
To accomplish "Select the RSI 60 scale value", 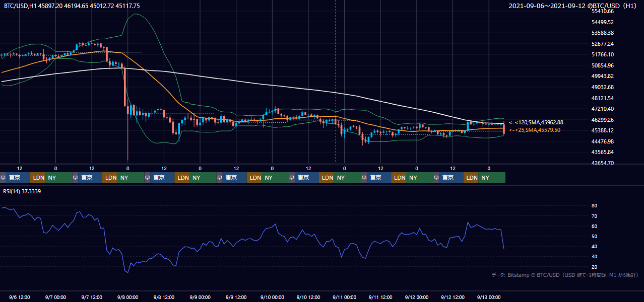I will point(595,226).
